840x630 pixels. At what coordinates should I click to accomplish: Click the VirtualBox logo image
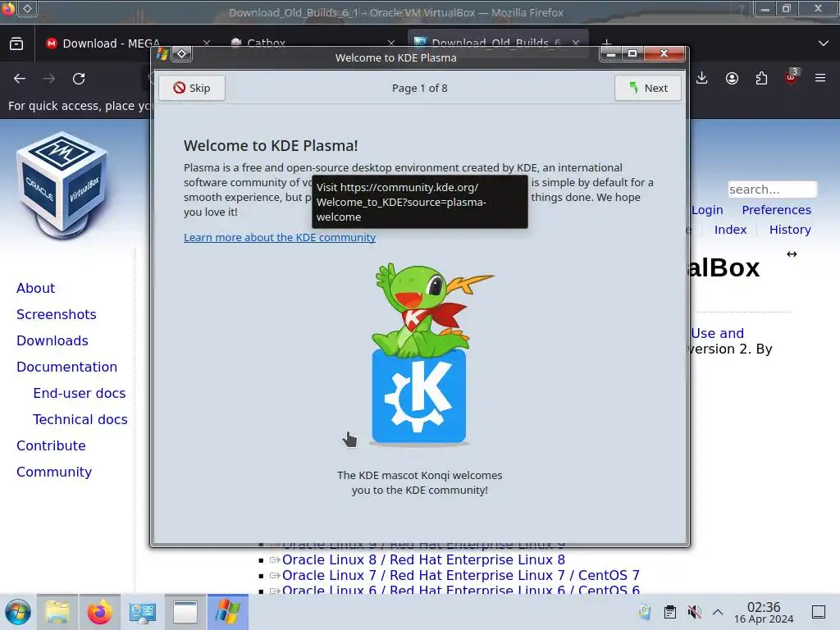click(x=62, y=185)
